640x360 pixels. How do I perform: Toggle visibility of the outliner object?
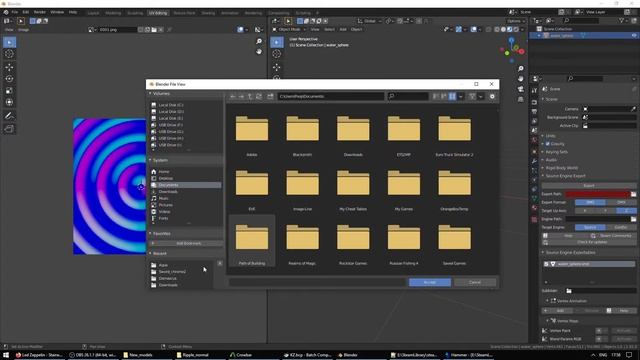pos(634,36)
